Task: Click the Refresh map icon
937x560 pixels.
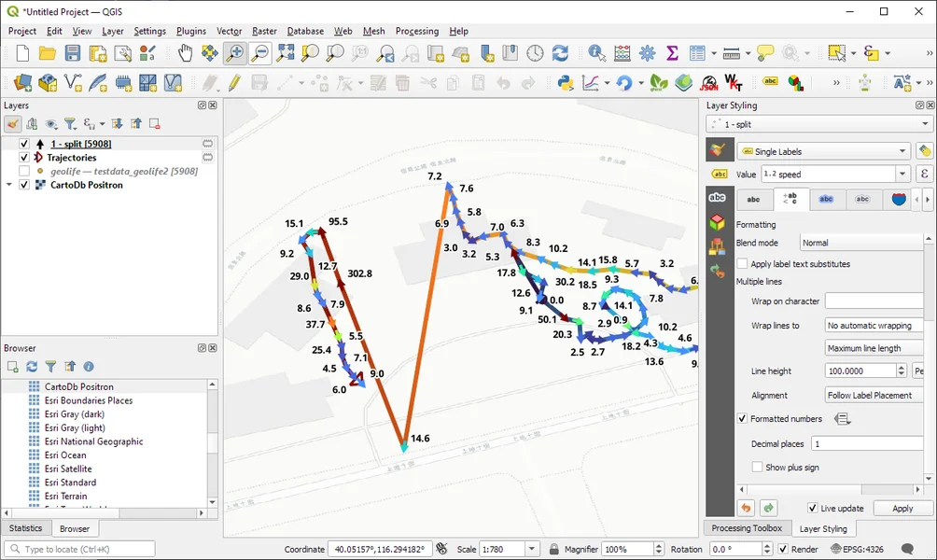Action: tap(560, 53)
